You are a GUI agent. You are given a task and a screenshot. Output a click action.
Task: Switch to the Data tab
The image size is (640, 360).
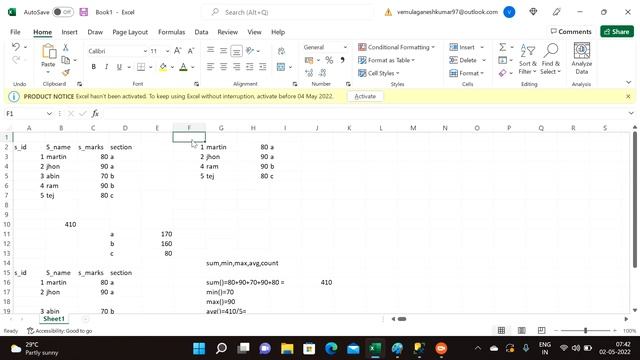pos(201,32)
